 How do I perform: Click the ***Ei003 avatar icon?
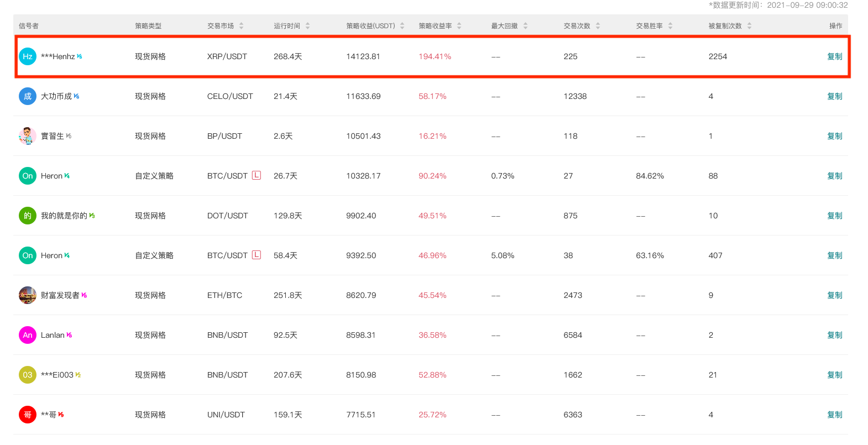28,375
